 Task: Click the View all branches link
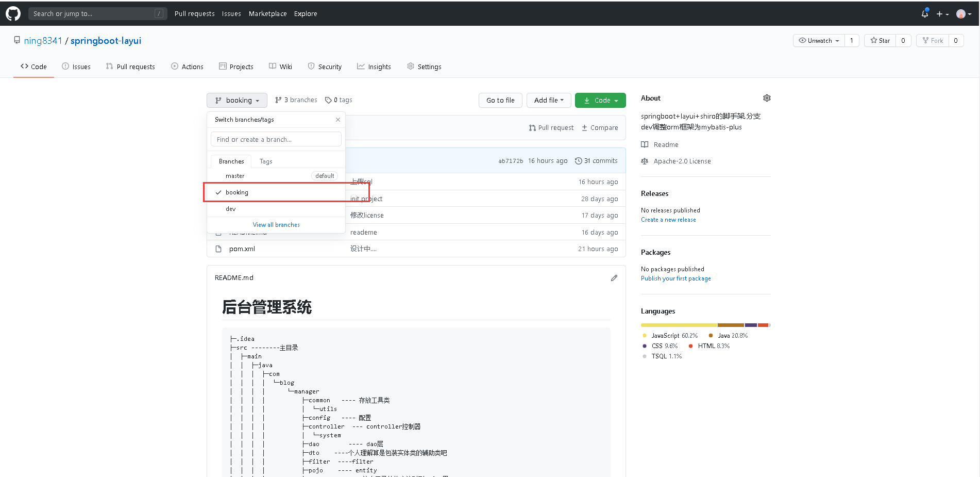[276, 224]
